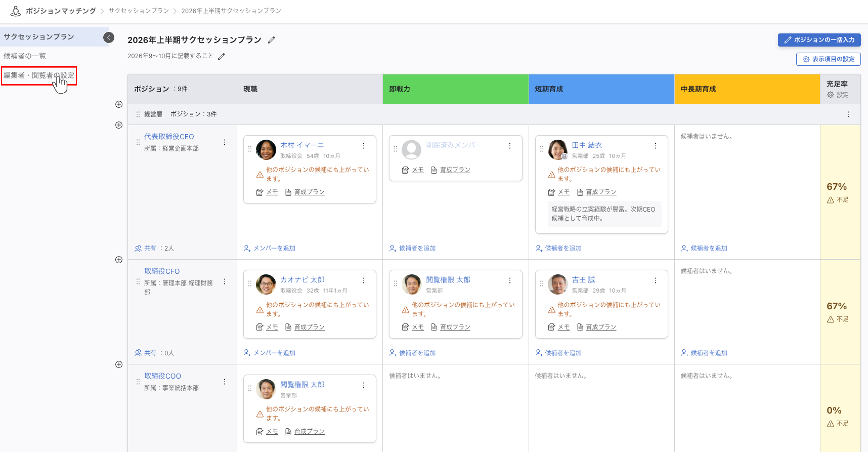Click 表示項目の設定 button
Image resolution: width=868 pixels, height=452 pixels.
(x=828, y=59)
